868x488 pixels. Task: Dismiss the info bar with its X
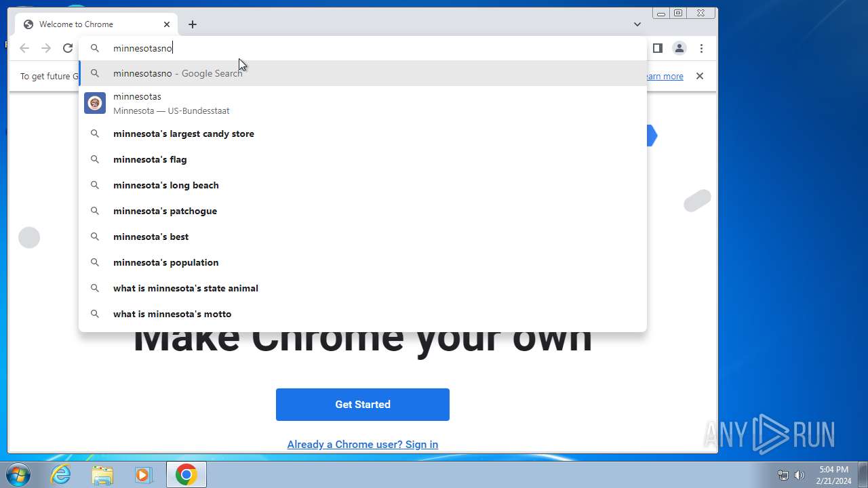tap(700, 76)
